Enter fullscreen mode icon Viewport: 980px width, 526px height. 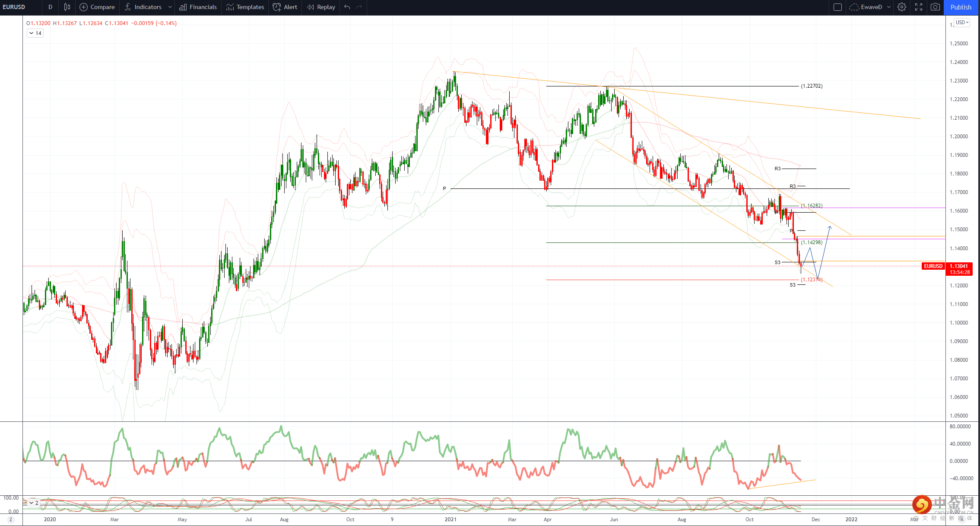point(919,7)
